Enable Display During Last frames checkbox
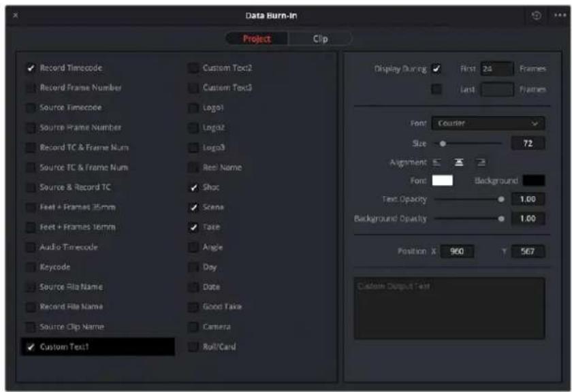 [x=436, y=89]
